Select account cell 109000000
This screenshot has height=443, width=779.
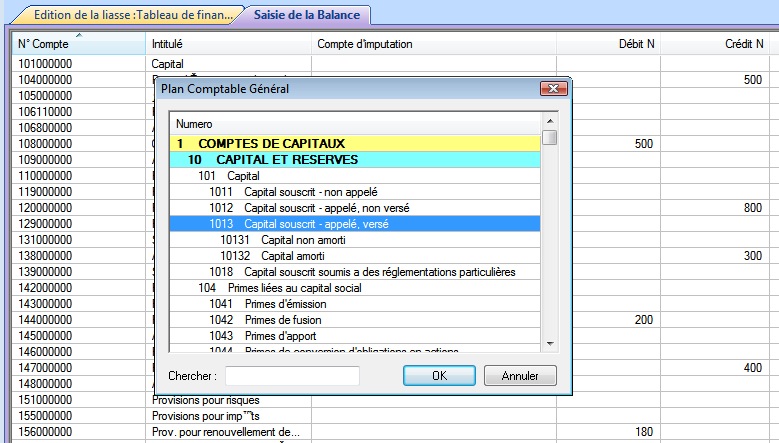click(78, 159)
